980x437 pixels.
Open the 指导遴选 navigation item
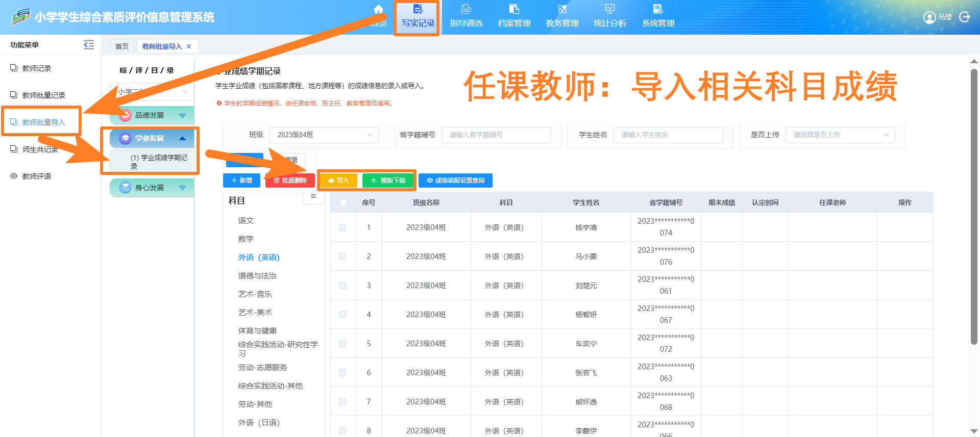tap(466, 17)
